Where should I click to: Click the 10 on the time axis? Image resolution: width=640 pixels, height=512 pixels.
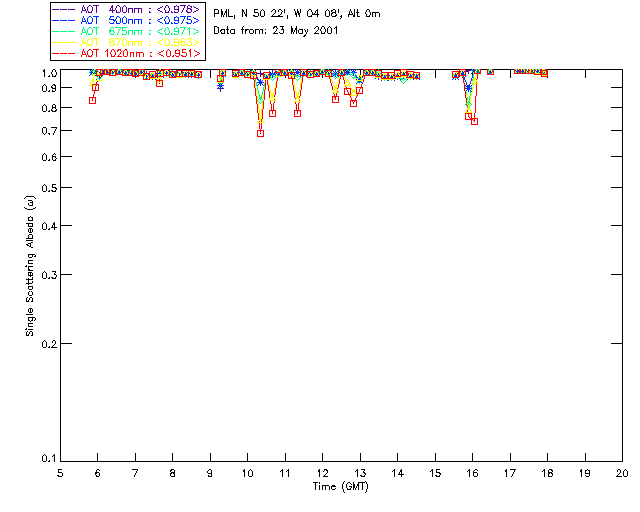[x=248, y=473]
